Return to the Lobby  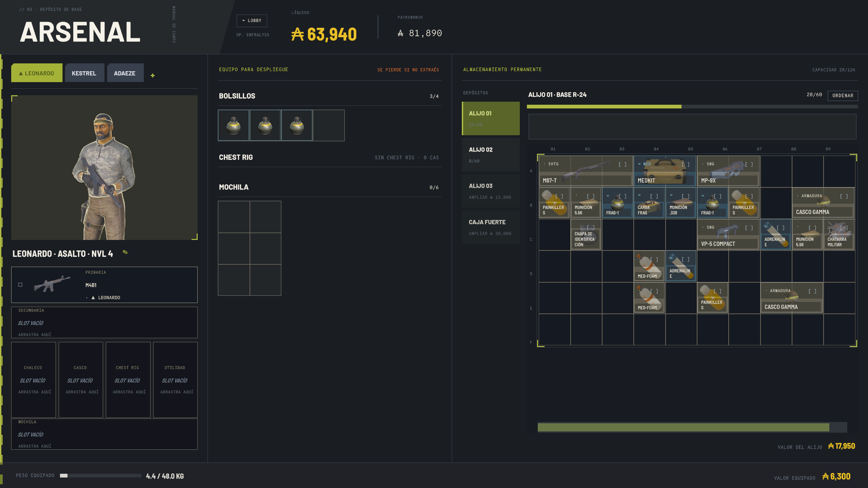[x=252, y=21]
